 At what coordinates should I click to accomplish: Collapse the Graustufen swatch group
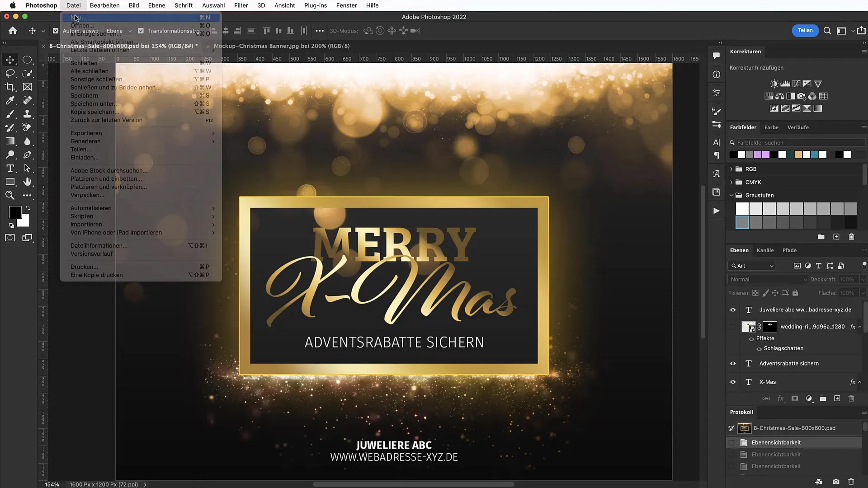pos(731,195)
